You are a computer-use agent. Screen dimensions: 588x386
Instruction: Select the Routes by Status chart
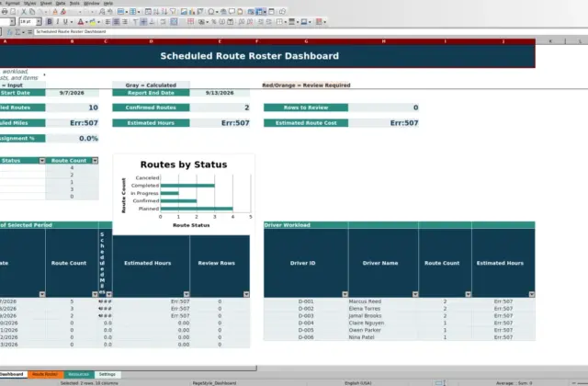184,194
